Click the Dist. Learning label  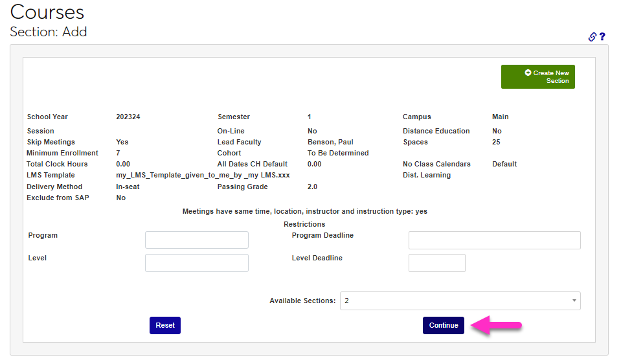click(427, 175)
